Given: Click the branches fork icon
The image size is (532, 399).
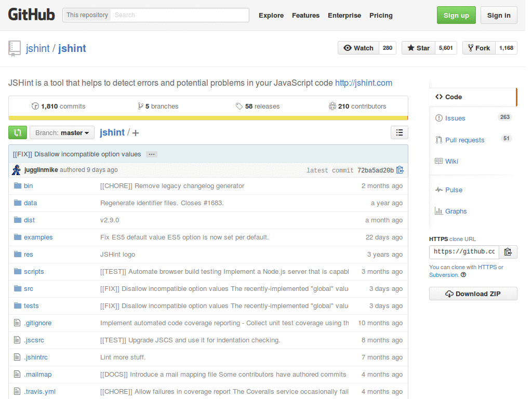Looking at the screenshot, I should pyautogui.click(x=140, y=106).
